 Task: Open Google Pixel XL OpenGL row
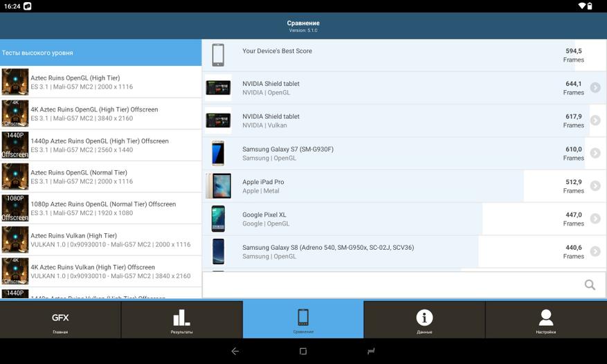tap(404, 219)
